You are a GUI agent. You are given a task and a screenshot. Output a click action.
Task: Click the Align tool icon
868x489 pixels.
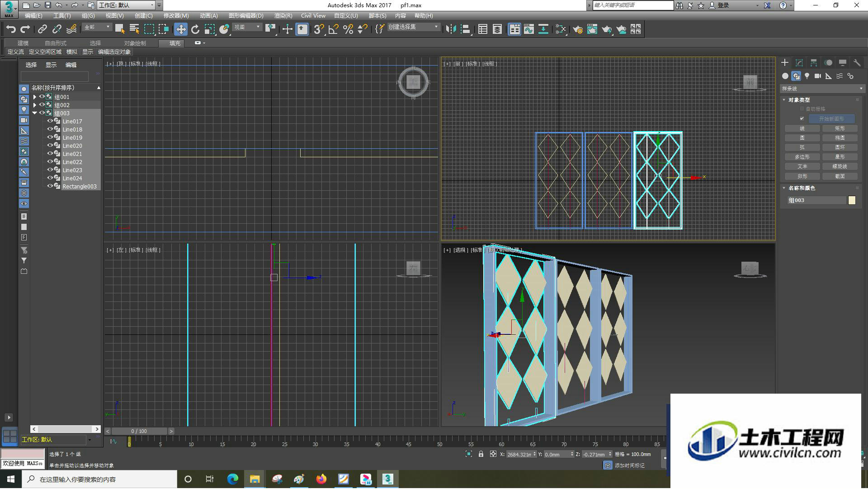click(466, 29)
